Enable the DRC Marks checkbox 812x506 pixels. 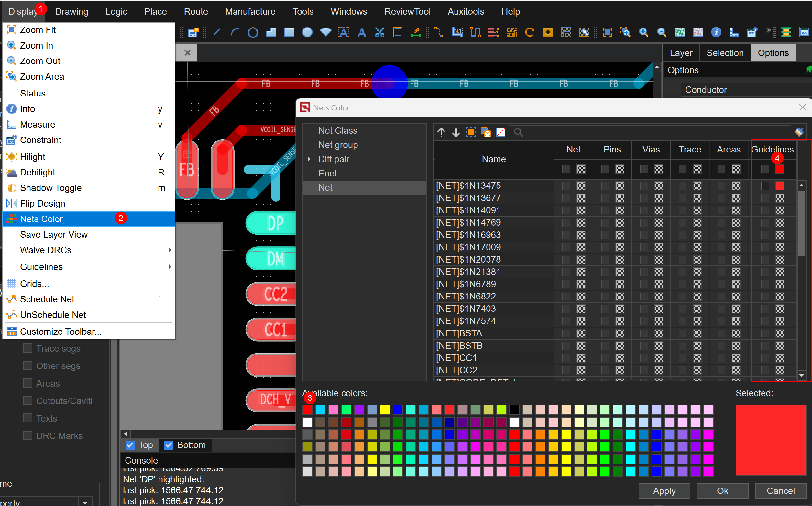tap(28, 435)
